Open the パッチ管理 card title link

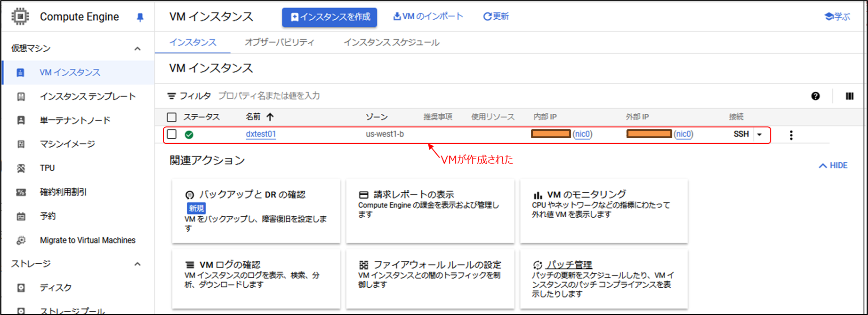[x=569, y=265]
